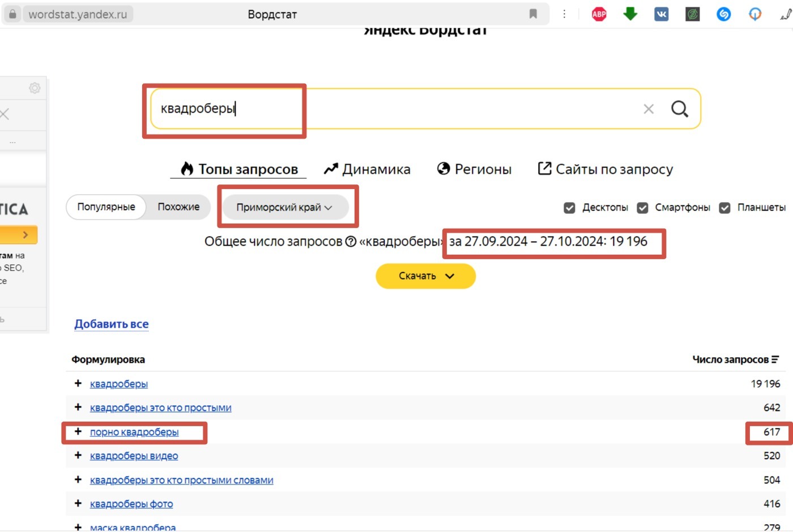The image size is (793, 532).
Task: Open the 'квадроберы фото' link
Action: 131,504
